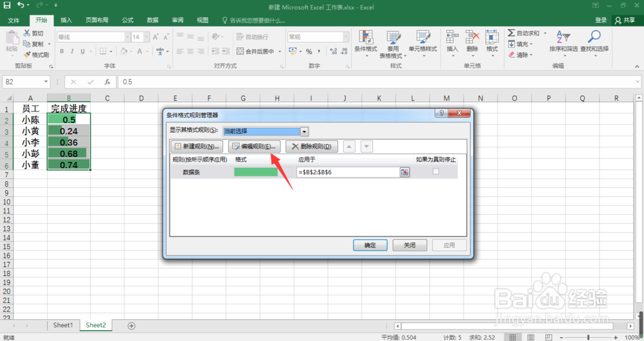The height and width of the screenshot is (341, 644).
Task: Open help in the rules manager dialog
Action: (442, 113)
